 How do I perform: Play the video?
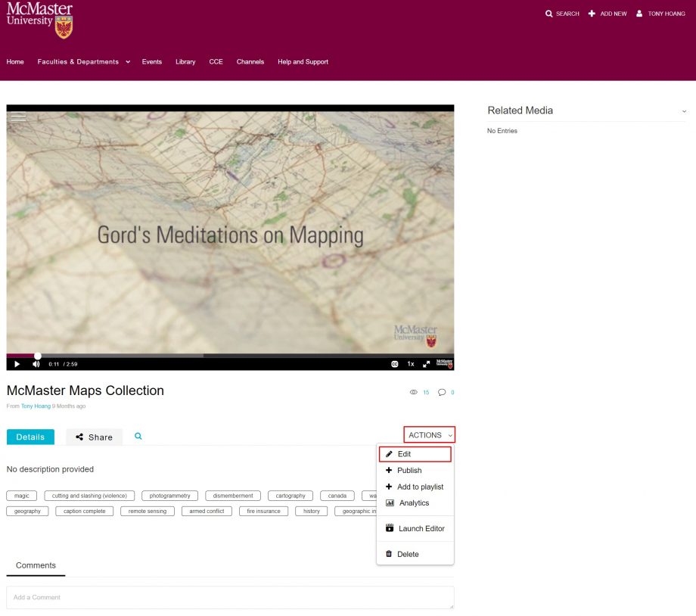pos(17,364)
